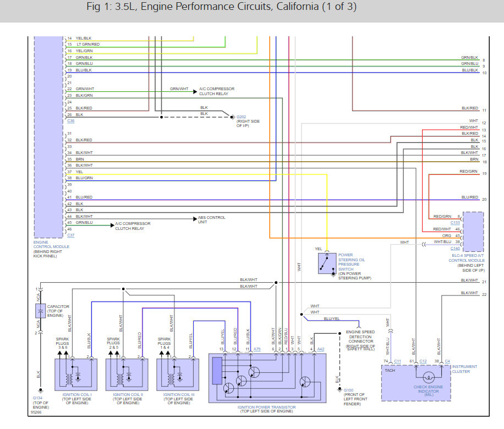Click the figure title Fig 1: 3.5L Engine Performance Circuits
Viewport: 504px width, 429px height.
tap(222, 7)
